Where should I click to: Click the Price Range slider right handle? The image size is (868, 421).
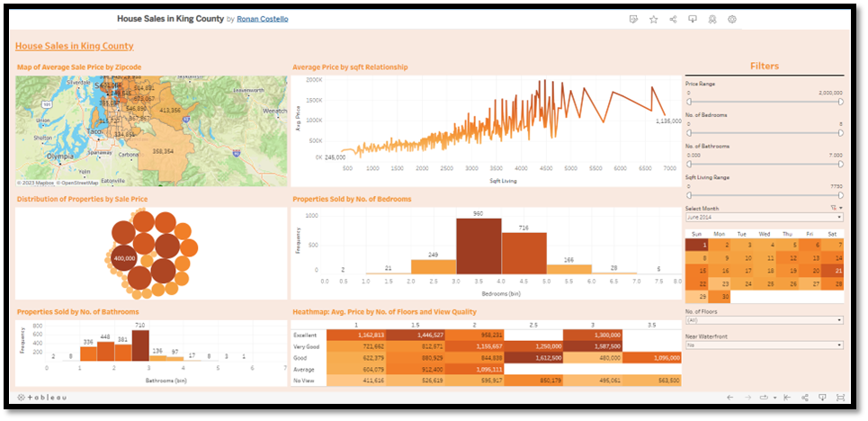(840, 103)
